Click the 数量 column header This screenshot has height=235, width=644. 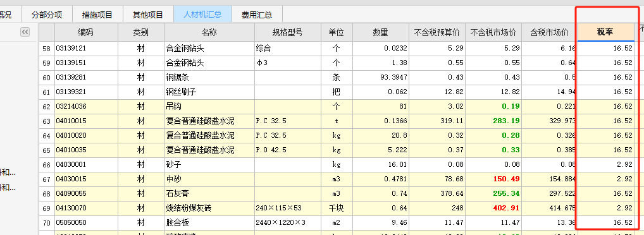tap(380, 32)
